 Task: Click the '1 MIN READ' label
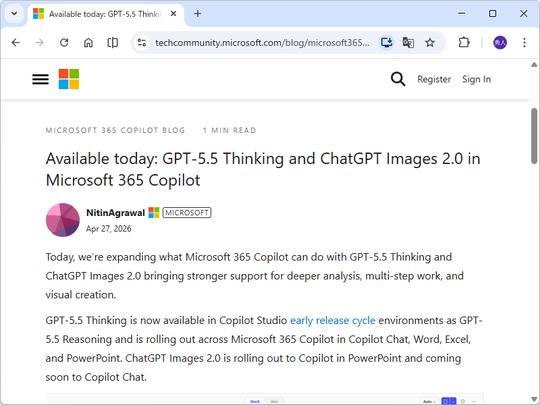point(230,130)
